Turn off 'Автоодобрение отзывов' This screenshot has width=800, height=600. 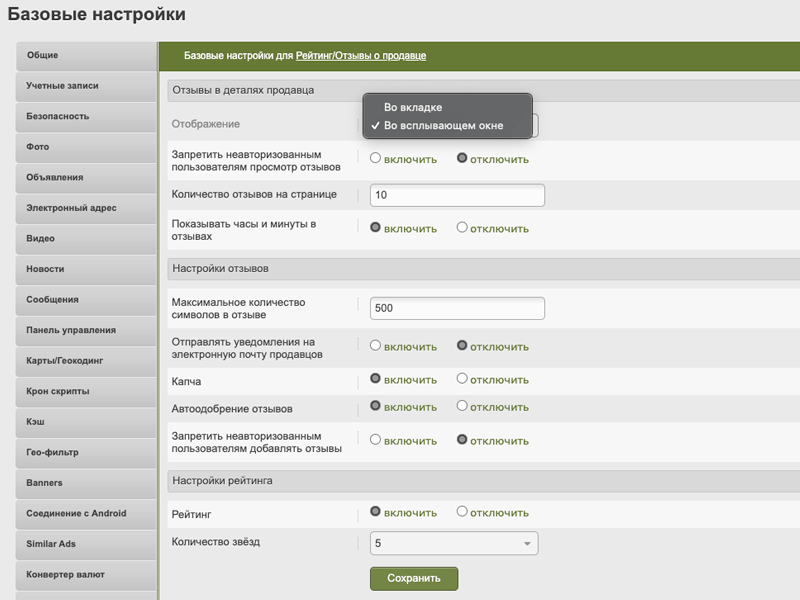pyautogui.click(x=462, y=407)
